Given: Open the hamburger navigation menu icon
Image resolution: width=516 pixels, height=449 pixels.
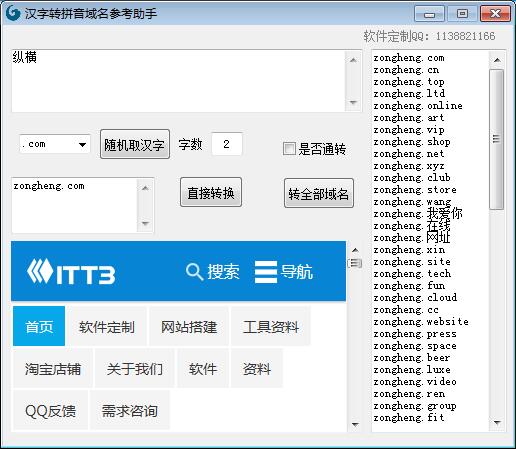Looking at the screenshot, I should [x=266, y=272].
